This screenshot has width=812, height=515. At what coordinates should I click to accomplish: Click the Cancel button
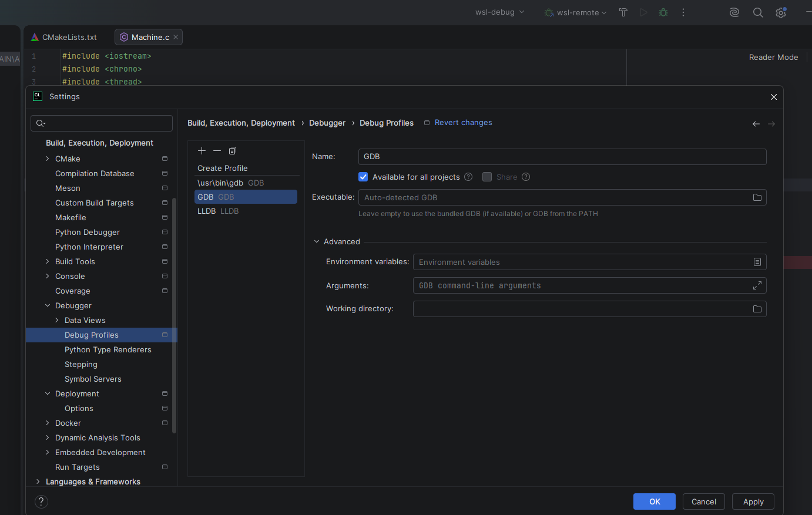704,501
